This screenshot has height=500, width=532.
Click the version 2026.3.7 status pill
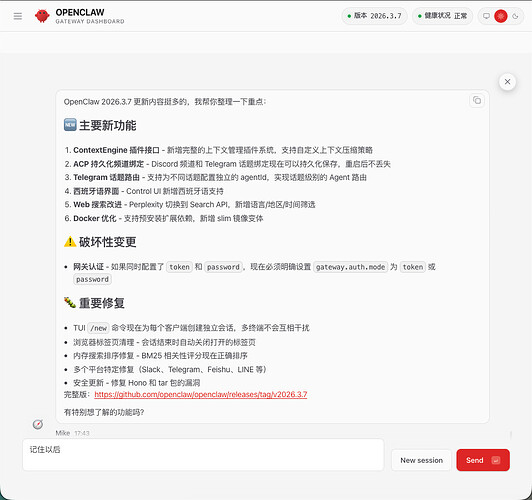374,16
